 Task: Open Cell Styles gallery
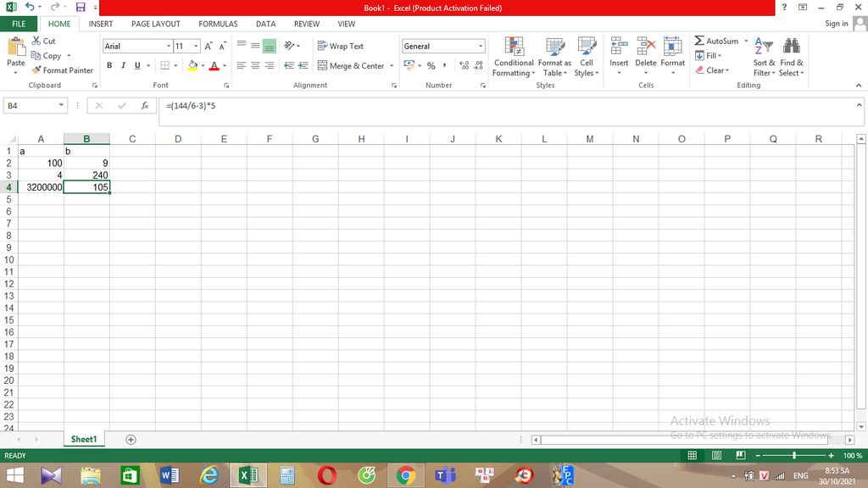(x=587, y=57)
